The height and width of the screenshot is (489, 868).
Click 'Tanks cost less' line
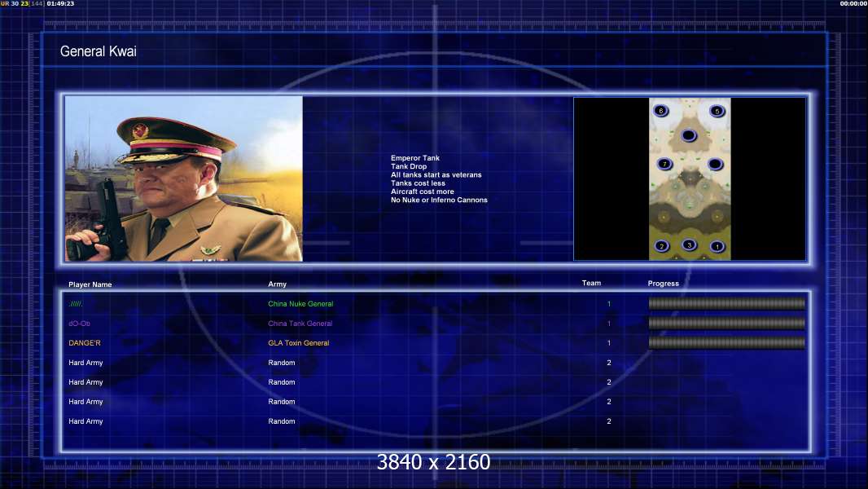418,183
